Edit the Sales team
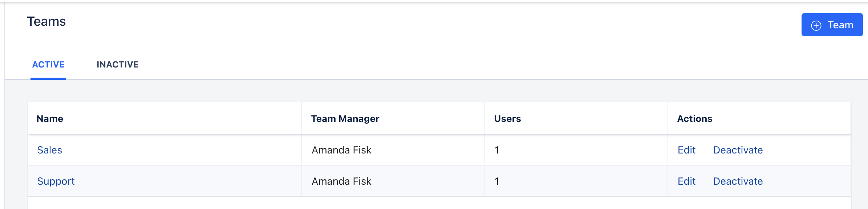 point(686,150)
